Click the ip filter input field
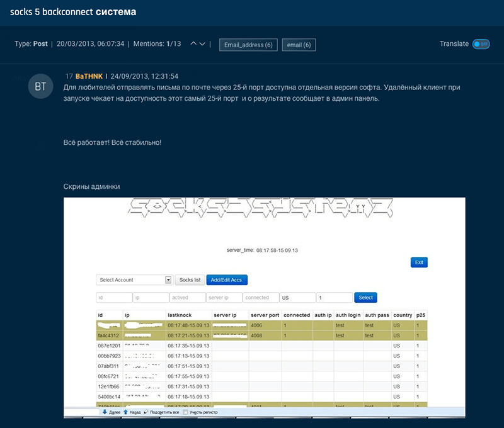504x428 pixels. point(150,297)
